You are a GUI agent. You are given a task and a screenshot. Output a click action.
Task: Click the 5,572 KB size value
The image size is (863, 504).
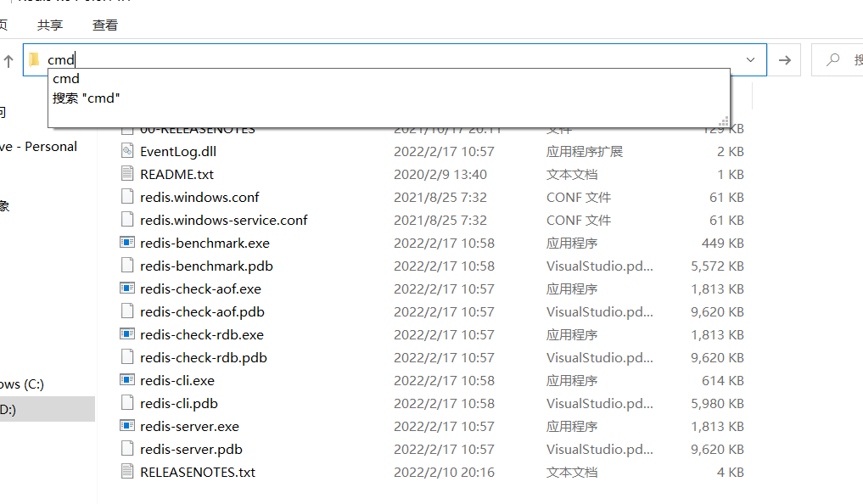point(718,266)
